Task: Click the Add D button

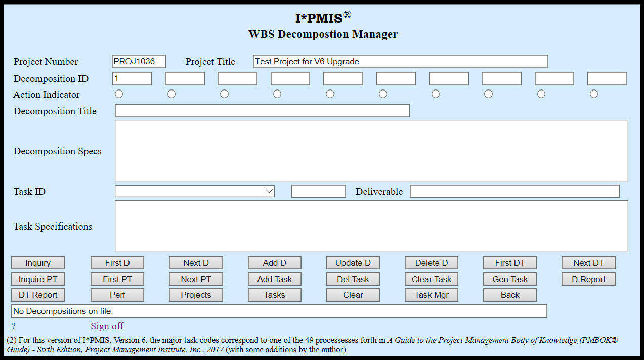Action: coord(274,262)
